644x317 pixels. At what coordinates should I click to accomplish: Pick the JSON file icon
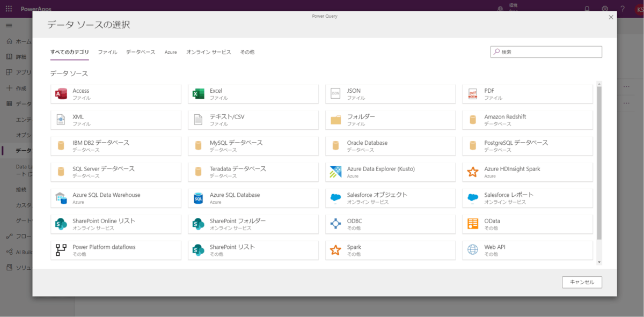tap(335, 94)
